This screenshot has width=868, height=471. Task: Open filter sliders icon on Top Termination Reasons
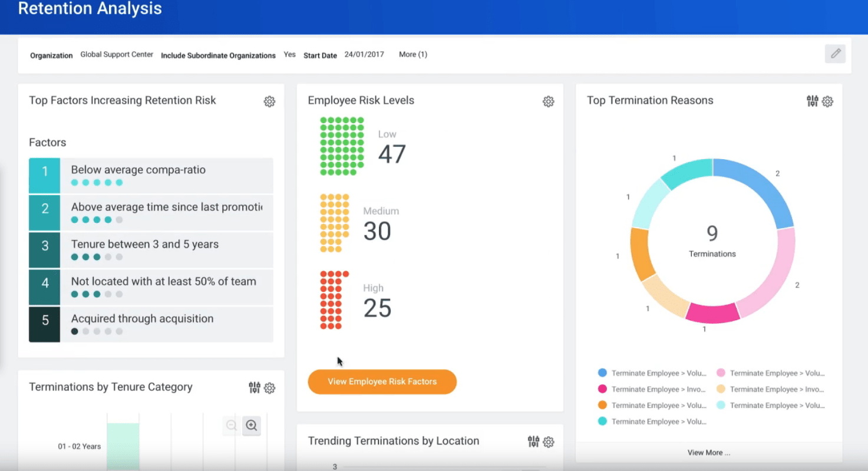click(813, 101)
